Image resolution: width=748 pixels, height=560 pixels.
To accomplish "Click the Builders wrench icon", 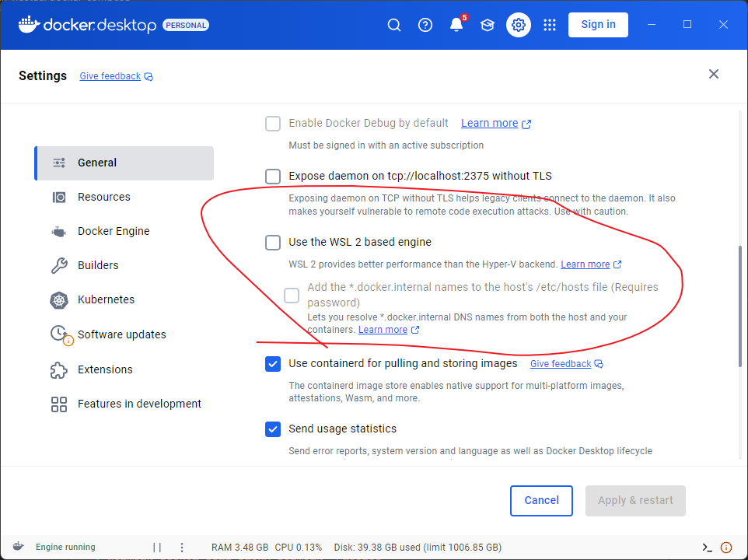I will pos(59,266).
